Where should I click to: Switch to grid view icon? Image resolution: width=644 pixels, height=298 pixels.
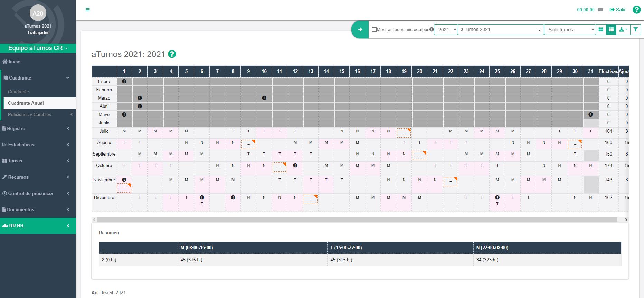coord(601,30)
